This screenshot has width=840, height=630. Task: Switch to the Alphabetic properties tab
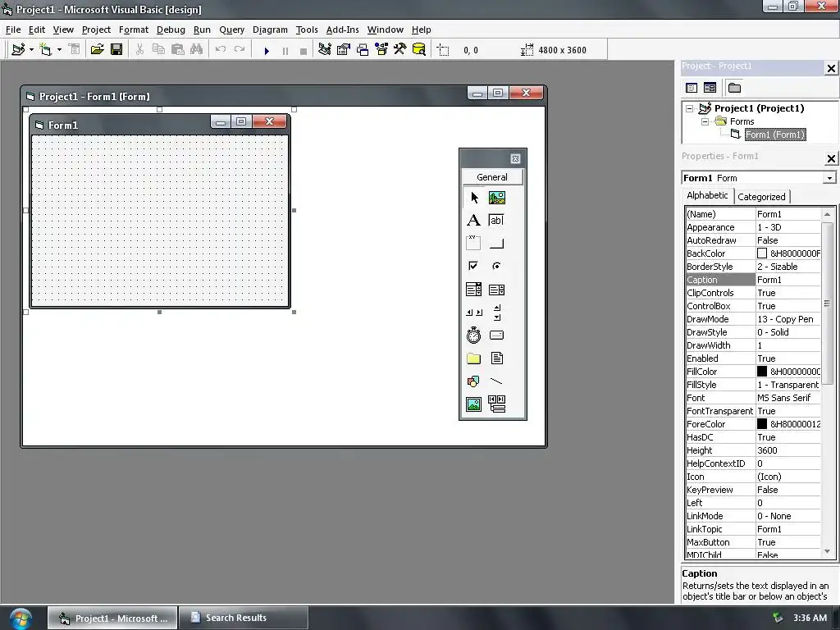(x=707, y=195)
